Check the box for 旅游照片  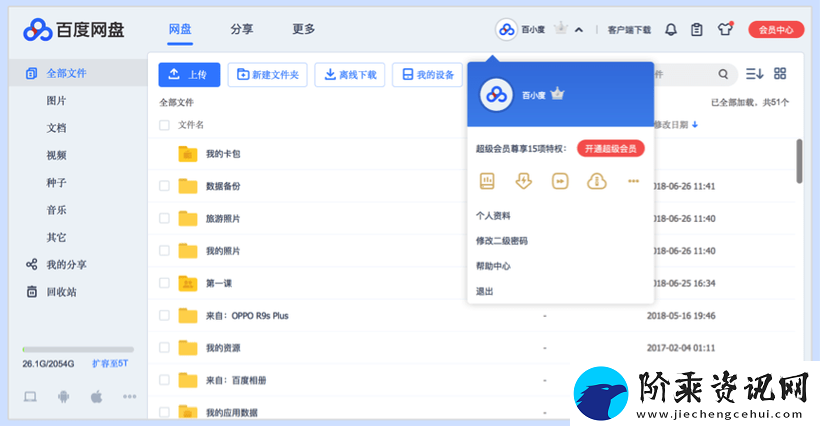tap(164, 218)
